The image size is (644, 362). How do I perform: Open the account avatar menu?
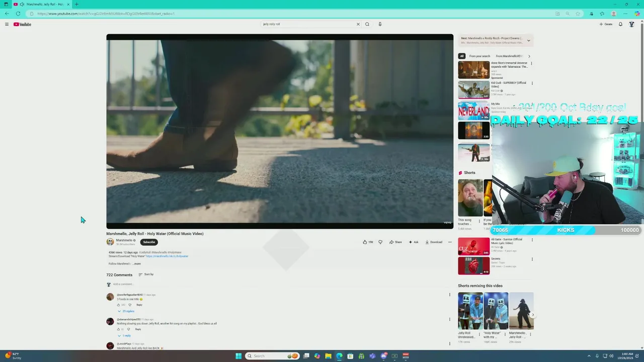[631, 24]
